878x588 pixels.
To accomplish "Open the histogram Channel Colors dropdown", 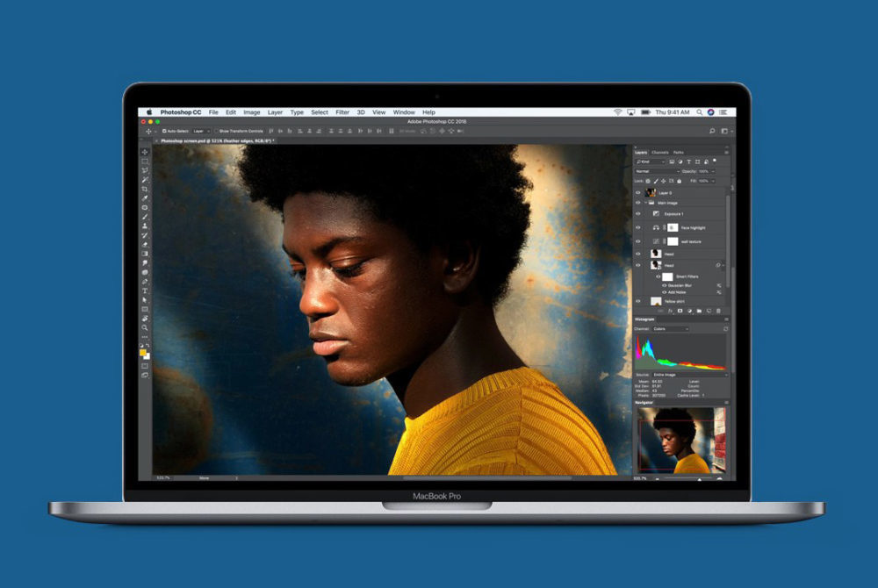I will [x=671, y=328].
